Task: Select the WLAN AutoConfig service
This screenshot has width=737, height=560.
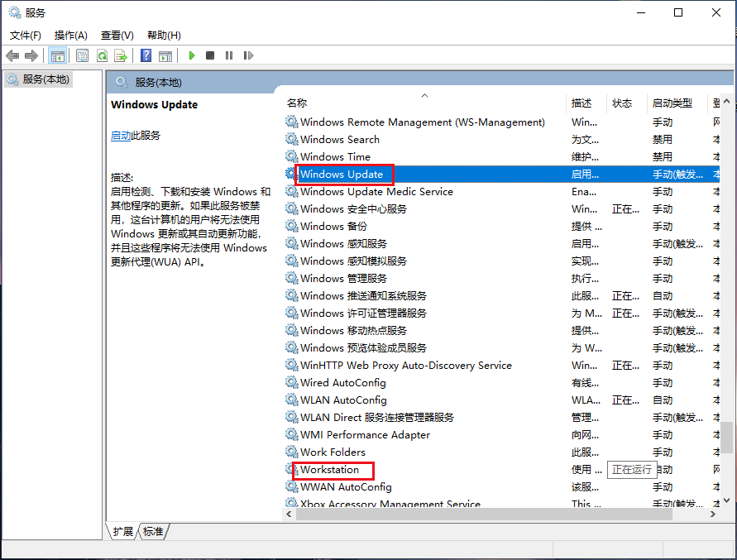Action: [501, 400]
